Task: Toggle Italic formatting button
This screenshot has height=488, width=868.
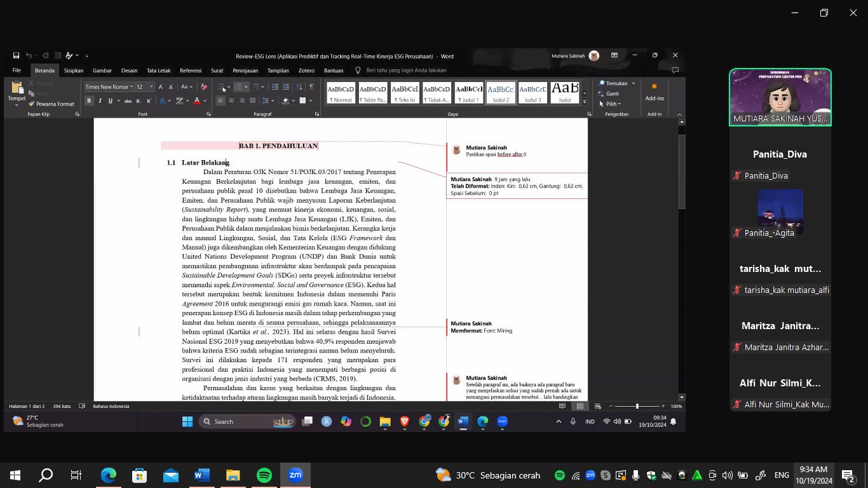Action: point(100,101)
